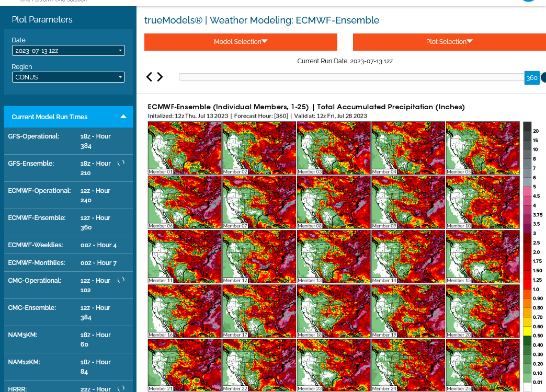Image resolution: width=546 pixels, height=392 pixels.
Task: Pick the Member 22 ensemble map
Action: click(259, 365)
